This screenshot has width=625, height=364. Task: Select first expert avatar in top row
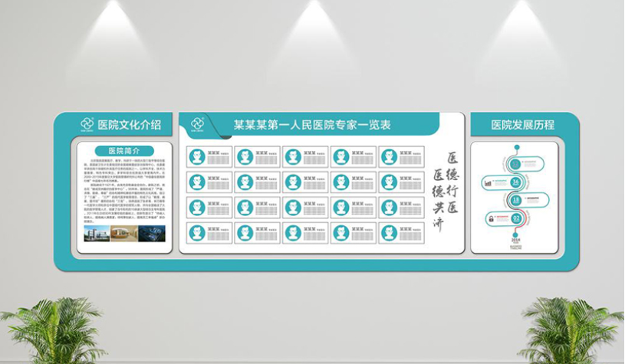point(197,156)
